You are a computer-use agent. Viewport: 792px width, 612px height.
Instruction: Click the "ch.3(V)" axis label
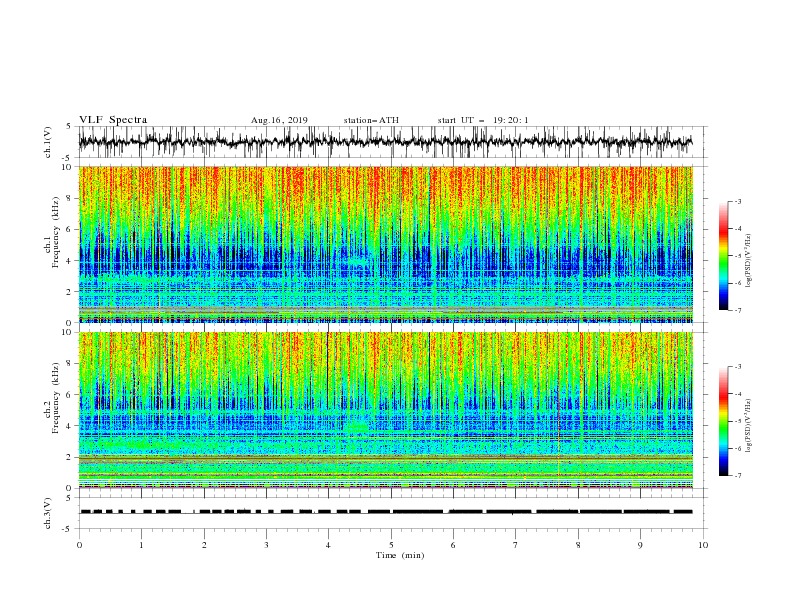point(48,513)
